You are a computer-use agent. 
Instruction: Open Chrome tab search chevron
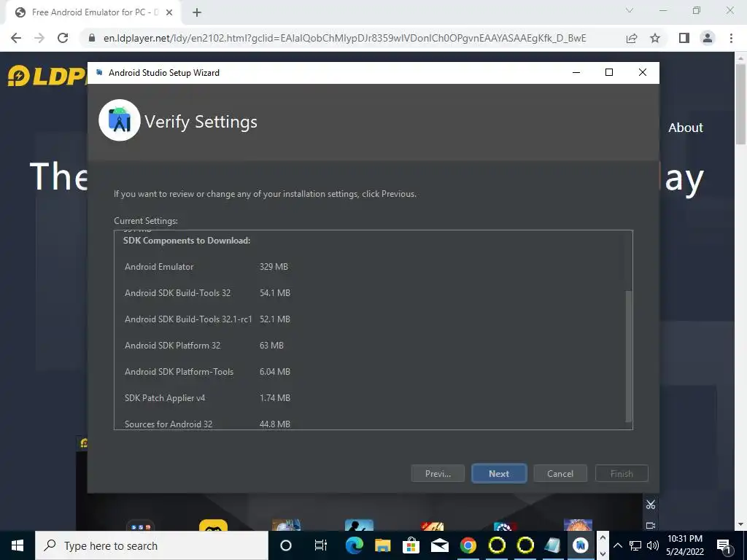click(x=630, y=10)
